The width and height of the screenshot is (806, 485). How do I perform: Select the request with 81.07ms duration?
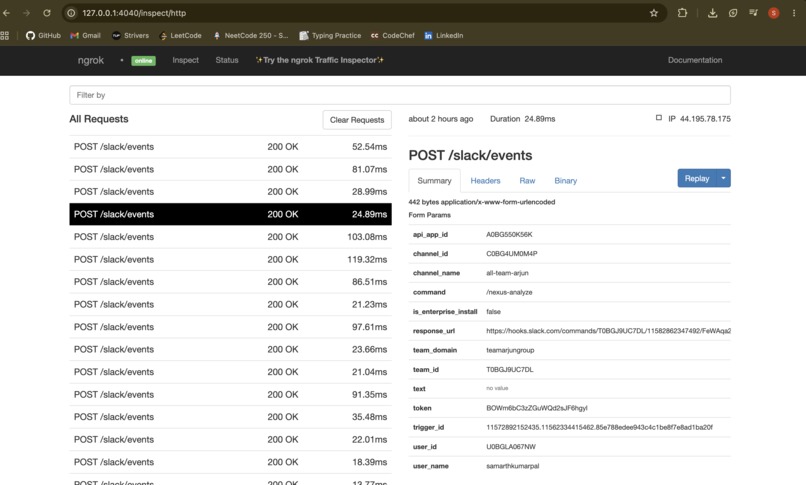(230, 170)
